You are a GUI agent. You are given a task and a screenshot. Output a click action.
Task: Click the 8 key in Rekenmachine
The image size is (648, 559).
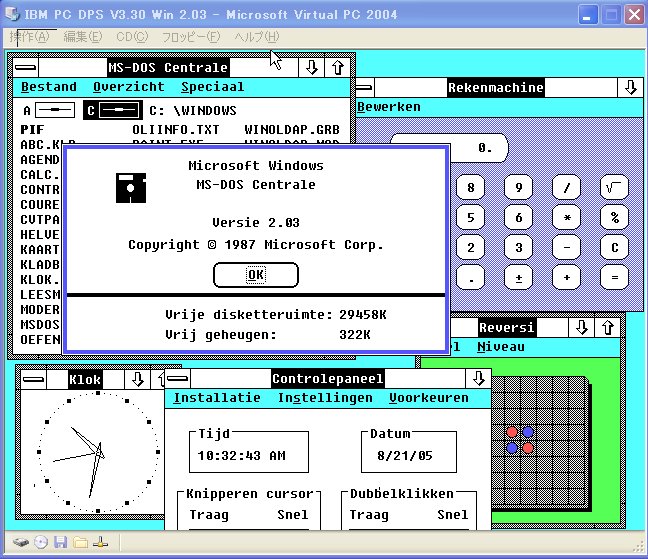[x=471, y=188]
